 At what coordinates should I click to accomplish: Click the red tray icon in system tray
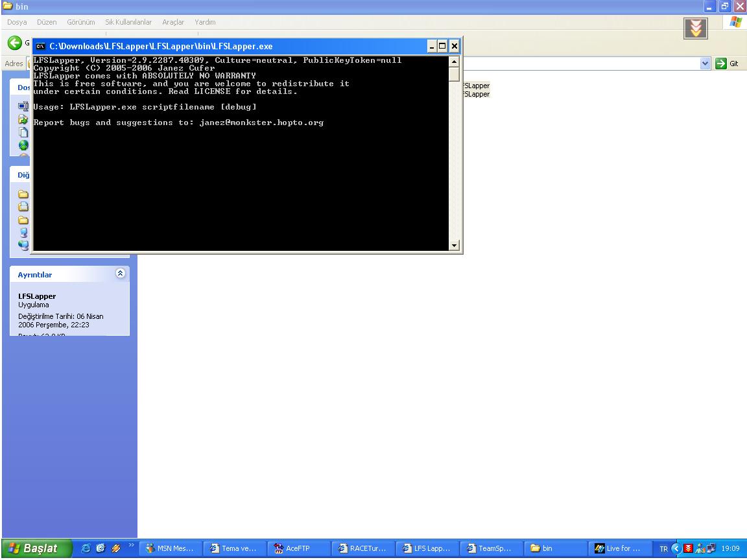688,548
